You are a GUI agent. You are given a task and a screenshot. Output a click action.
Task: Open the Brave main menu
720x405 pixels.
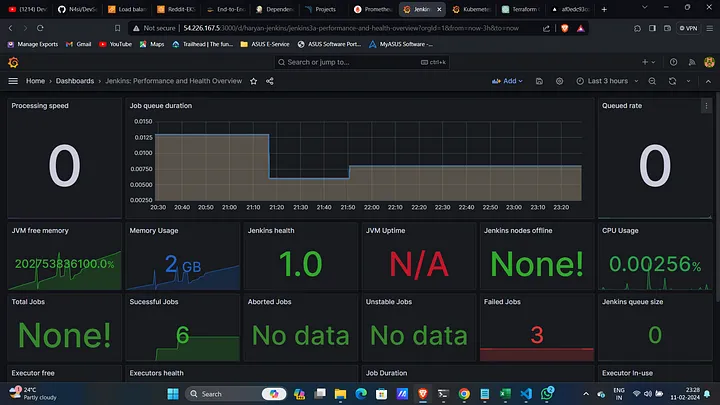(709, 28)
